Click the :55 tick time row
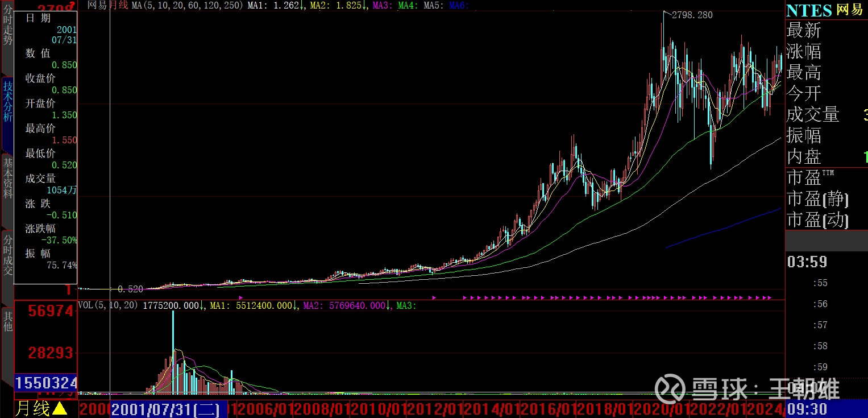Image resolution: width=868 pixels, height=418 pixels. point(820,283)
